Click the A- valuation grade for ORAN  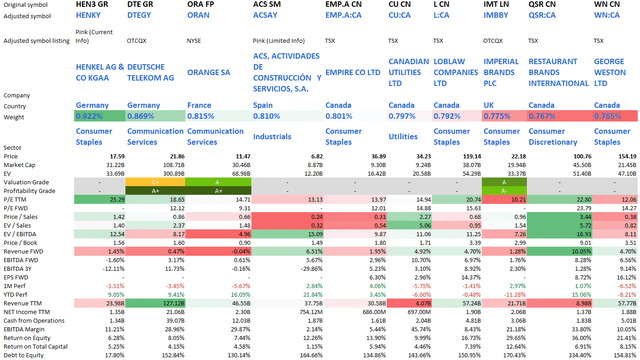point(218,182)
